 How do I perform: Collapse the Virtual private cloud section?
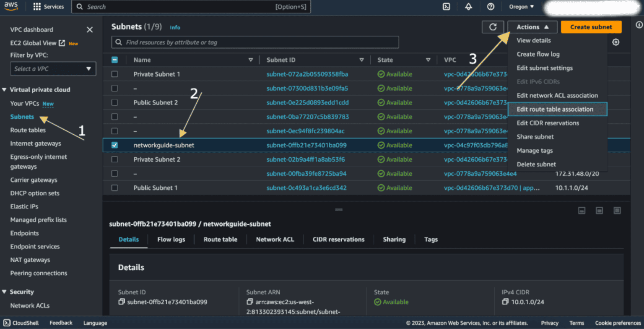coord(5,90)
